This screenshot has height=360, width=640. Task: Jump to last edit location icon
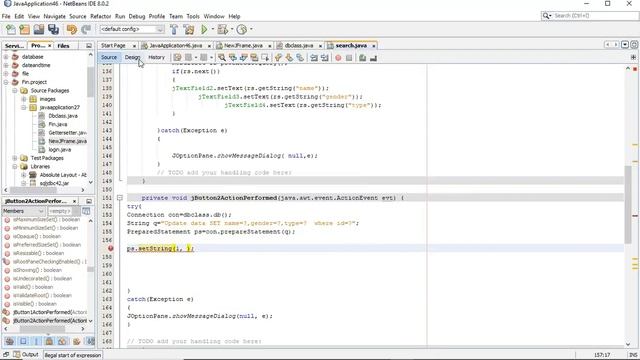pyautogui.click(x=177, y=58)
